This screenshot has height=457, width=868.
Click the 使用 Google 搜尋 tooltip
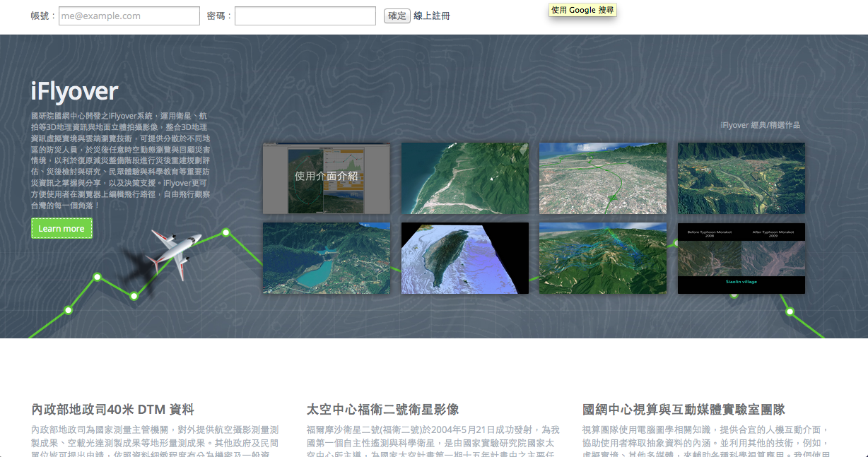pyautogui.click(x=583, y=10)
